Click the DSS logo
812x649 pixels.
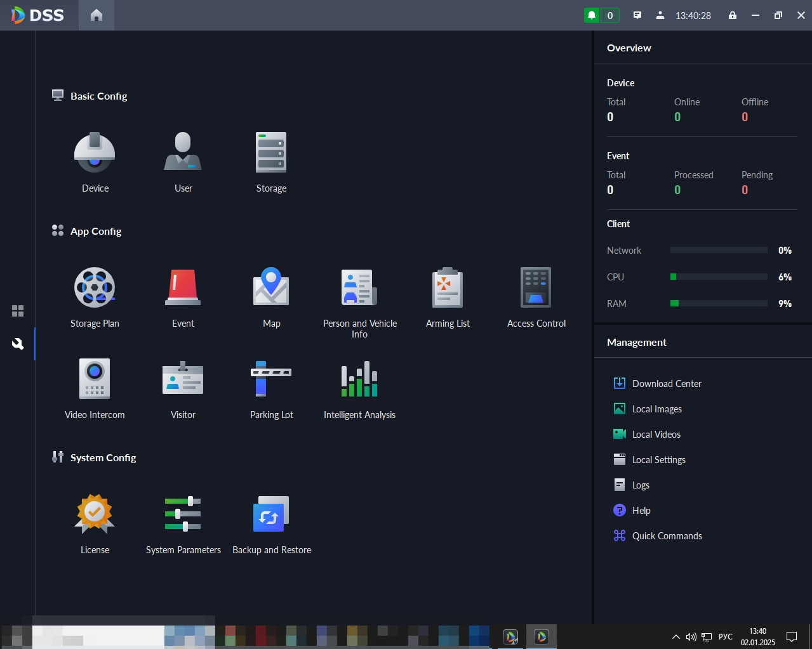coord(37,15)
